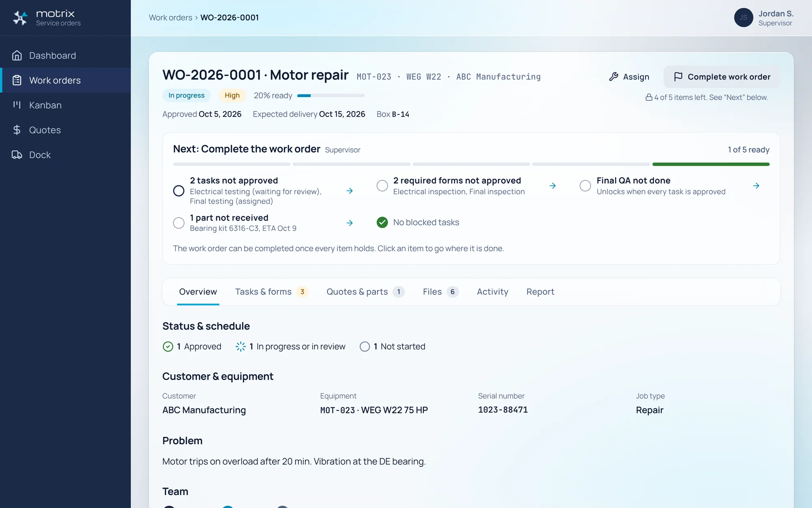Click the lock icon next to items left
This screenshot has height=508, width=812.
[x=649, y=97]
